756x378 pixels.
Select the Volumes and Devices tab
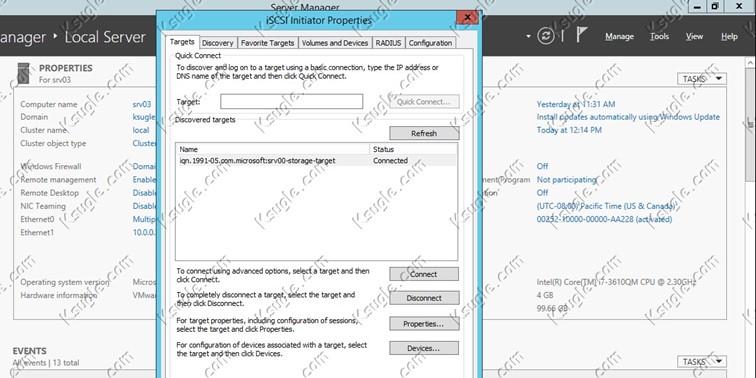pyautogui.click(x=335, y=43)
